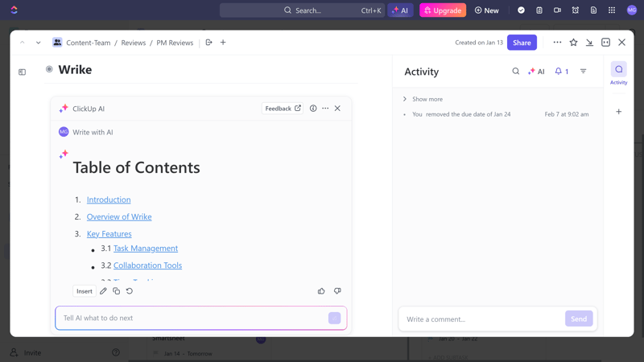The image size is (644, 362).
Task: Open the Activity filter icon
Action: pos(583,72)
